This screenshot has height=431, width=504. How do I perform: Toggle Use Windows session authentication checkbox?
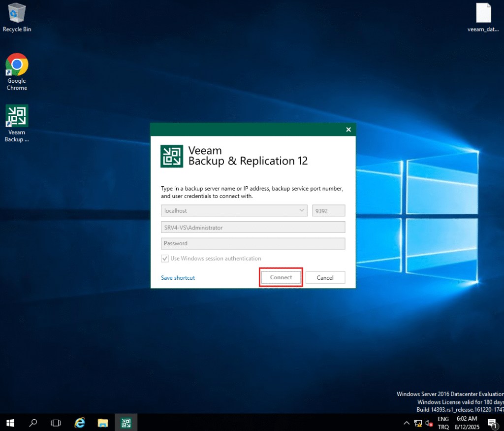point(165,258)
